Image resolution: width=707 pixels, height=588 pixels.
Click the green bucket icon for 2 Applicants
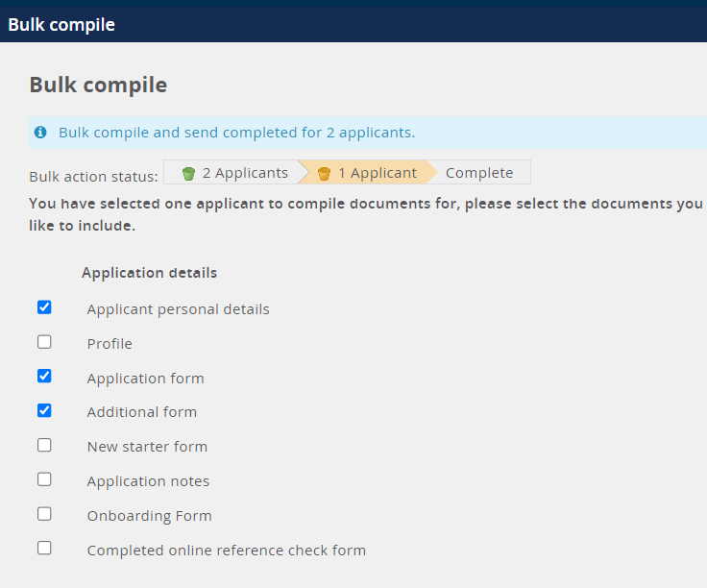188,173
